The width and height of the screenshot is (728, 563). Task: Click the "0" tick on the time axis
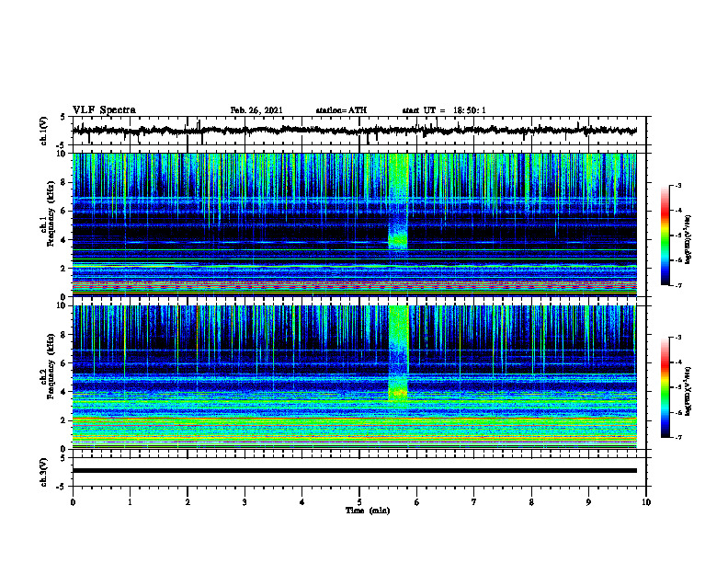(x=73, y=502)
